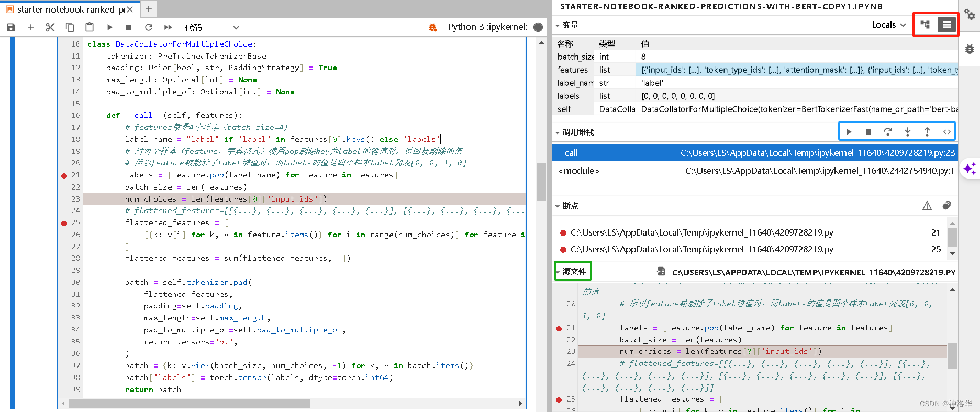Viewport: 980px width, 412px height.
Task: Open source file in main area icon
Action: [x=661, y=272]
